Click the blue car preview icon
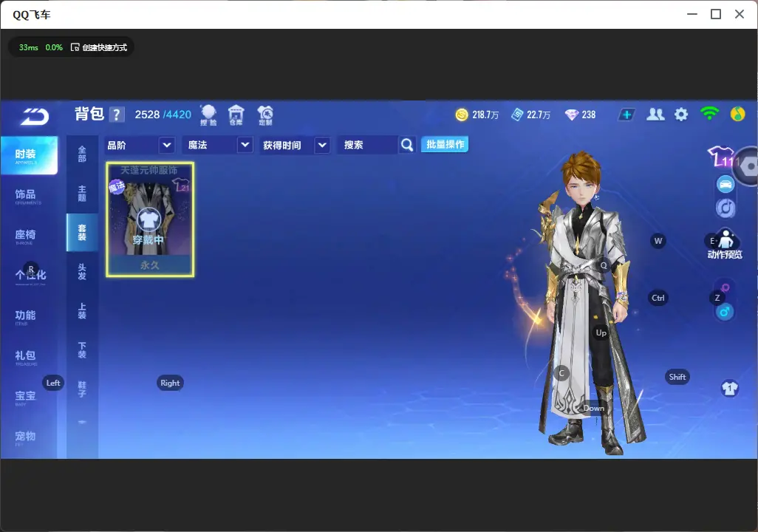The height and width of the screenshot is (532, 758). 725,184
